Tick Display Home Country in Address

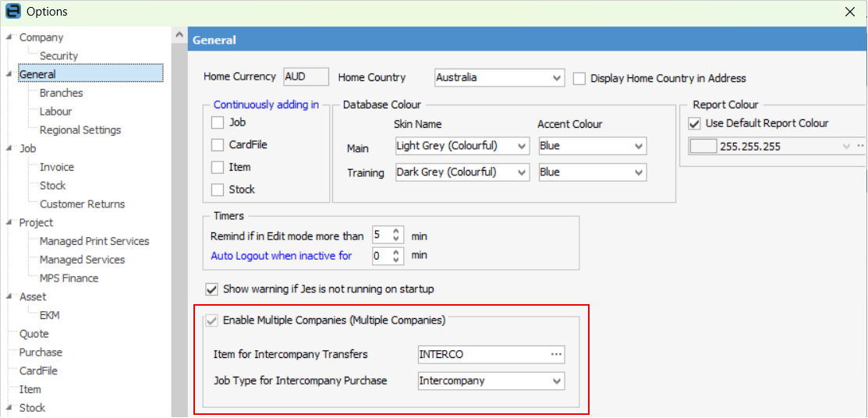tap(579, 78)
